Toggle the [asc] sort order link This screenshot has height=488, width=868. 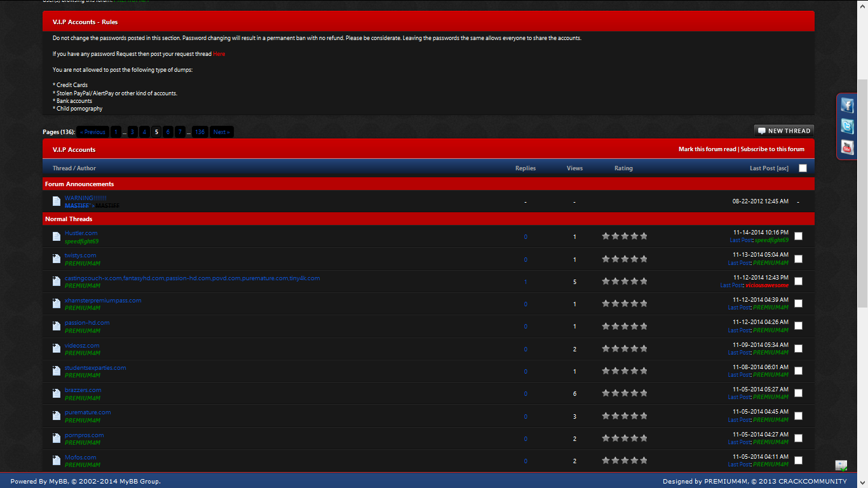783,168
